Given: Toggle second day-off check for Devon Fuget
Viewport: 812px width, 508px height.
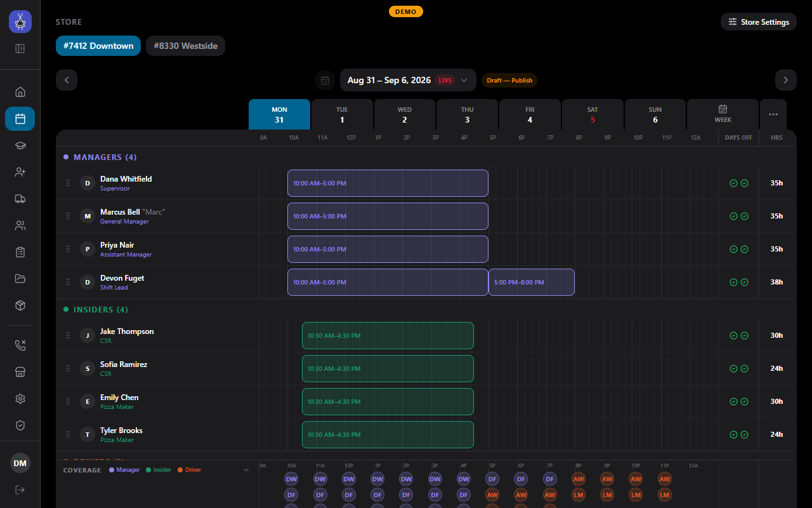Looking at the screenshot, I should 745,282.
